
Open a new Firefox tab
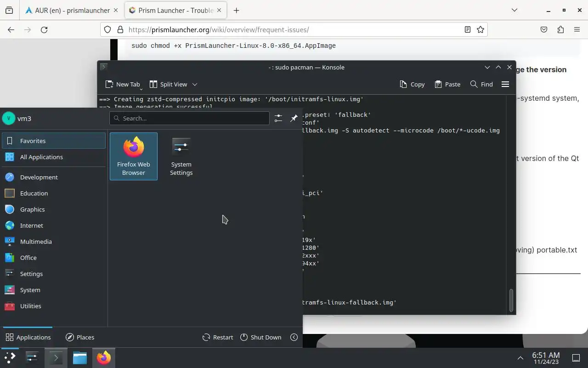(236, 10)
